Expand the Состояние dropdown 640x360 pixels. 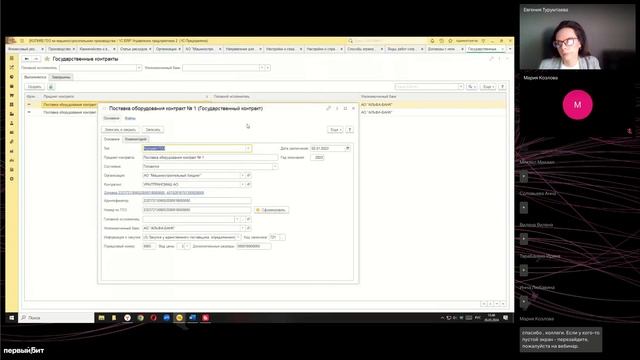275,167
